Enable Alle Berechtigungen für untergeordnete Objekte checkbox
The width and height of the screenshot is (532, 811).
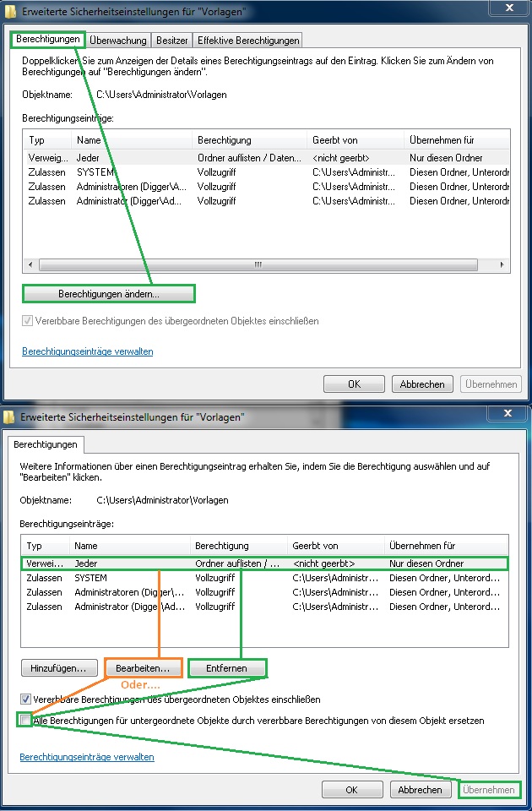point(24,720)
